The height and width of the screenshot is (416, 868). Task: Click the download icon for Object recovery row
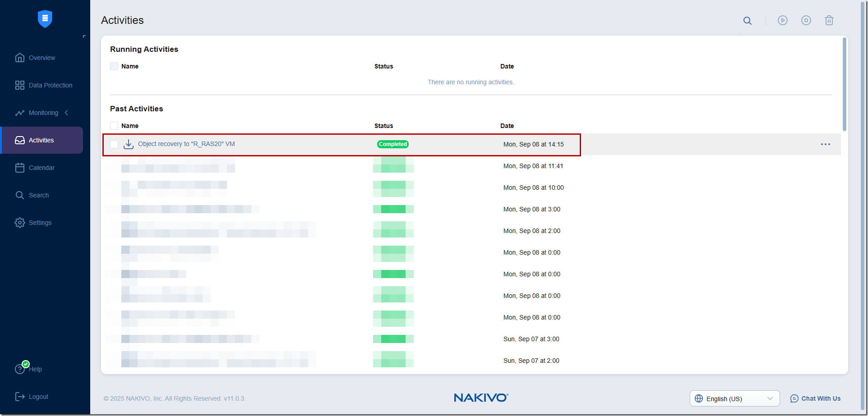tap(129, 144)
